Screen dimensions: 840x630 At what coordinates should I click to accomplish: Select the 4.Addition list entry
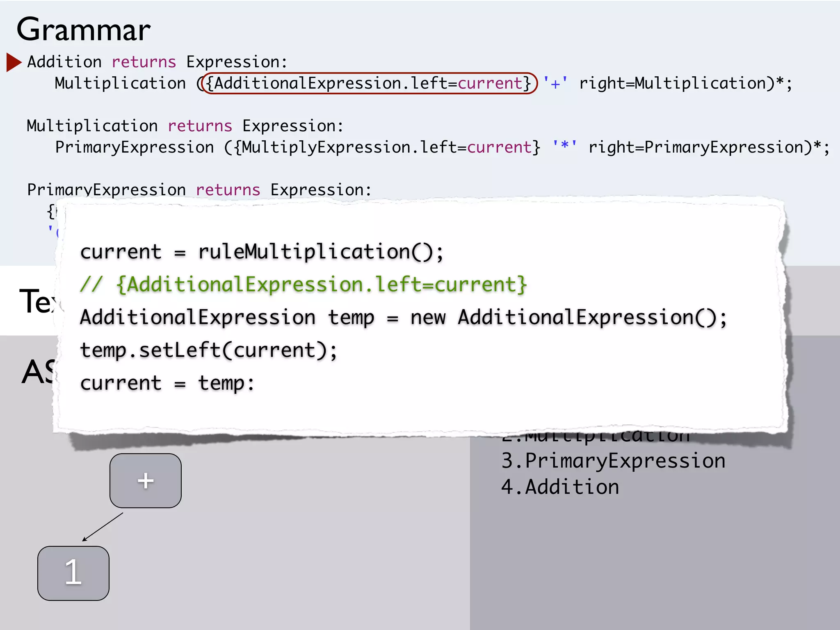(560, 487)
